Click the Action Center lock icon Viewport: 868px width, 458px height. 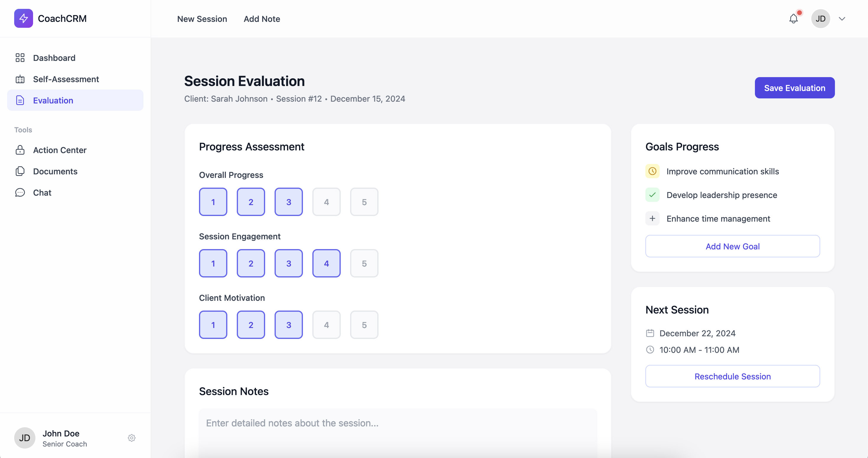[20, 150]
